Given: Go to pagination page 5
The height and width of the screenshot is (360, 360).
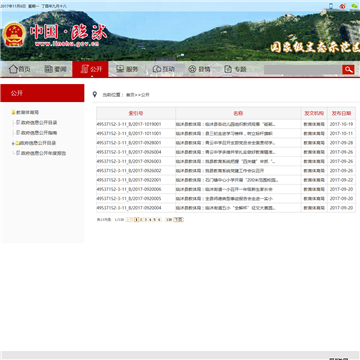Looking at the screenshot, I should (155, 220).
